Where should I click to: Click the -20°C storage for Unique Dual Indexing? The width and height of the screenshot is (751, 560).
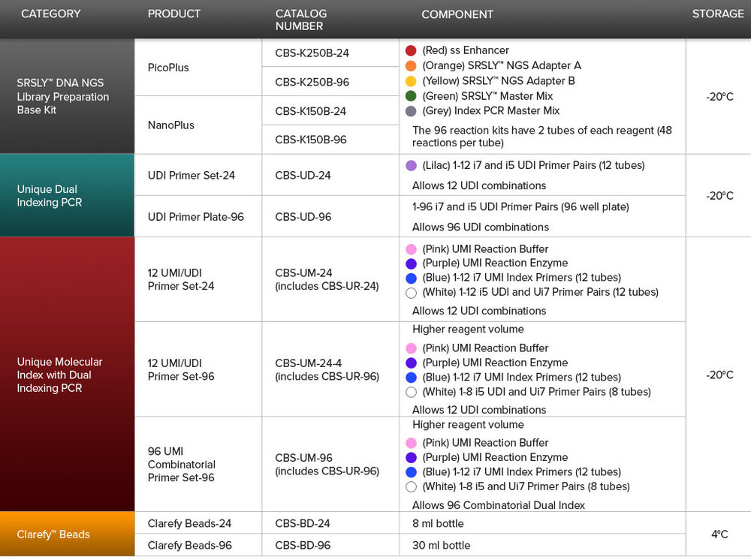point(719,196)
